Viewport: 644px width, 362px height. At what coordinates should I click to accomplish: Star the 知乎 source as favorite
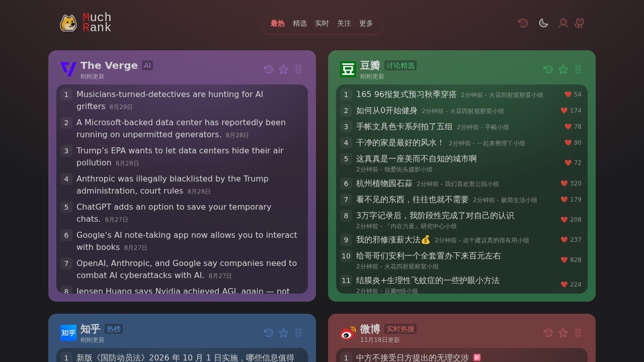tap(284, 333)
